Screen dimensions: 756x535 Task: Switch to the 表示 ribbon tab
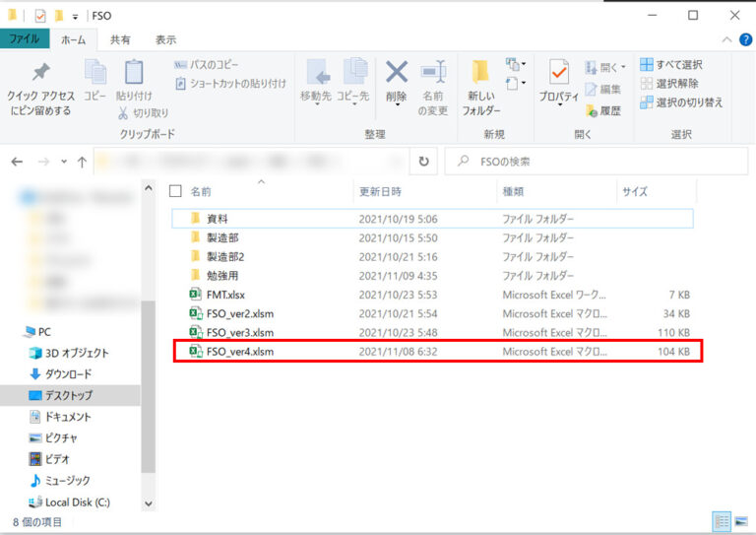tap(165, 39)
